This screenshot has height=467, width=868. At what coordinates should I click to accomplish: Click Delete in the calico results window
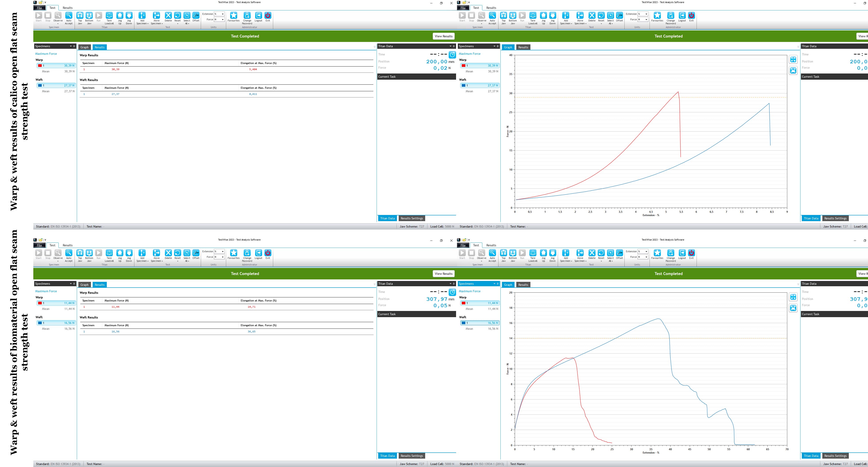point(168,17)
